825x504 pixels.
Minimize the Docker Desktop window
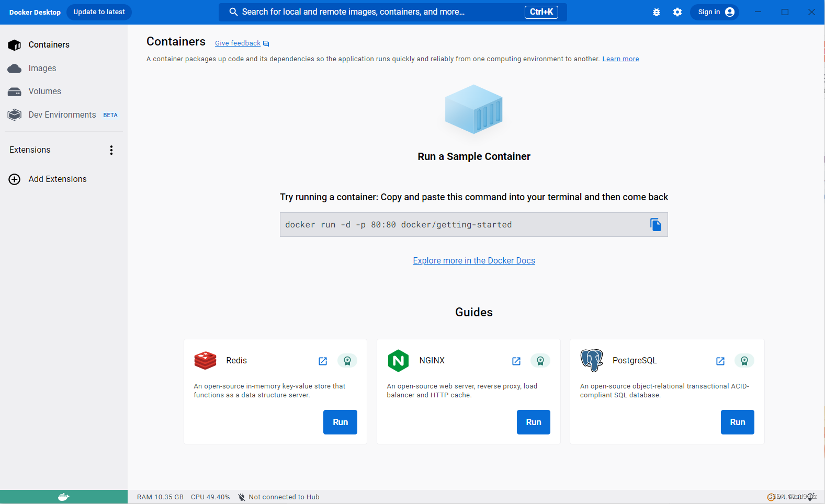pos(758,12)
